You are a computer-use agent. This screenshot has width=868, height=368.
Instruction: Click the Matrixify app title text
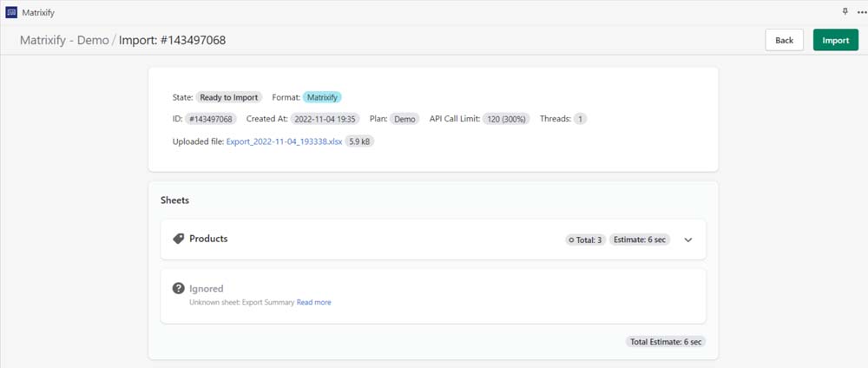(x=38, y=12)
